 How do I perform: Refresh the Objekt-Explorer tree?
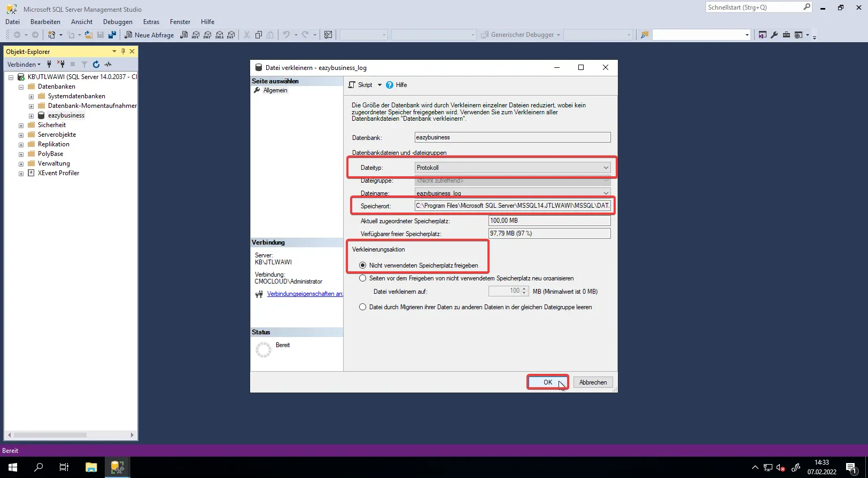pos(96,64)
